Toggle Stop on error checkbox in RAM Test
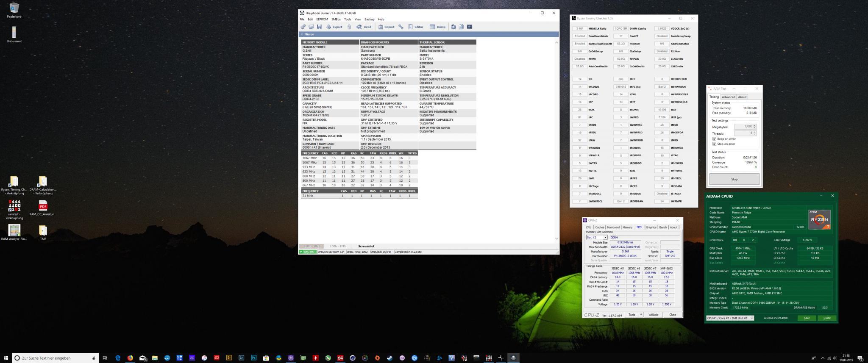Image resolution: width=868 pixels, height=363 pixels. click(x=714, y=144)
